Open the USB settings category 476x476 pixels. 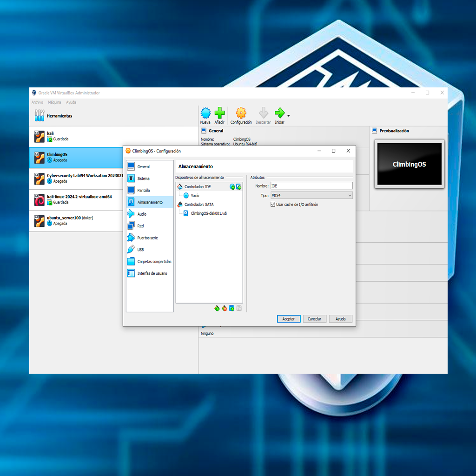click(x=150, y=250)
